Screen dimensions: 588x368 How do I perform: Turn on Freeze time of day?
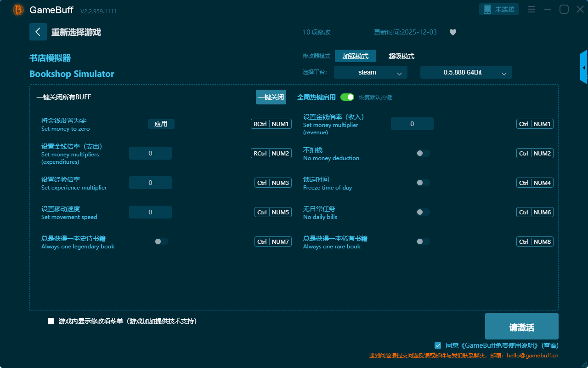pos(423,183)
